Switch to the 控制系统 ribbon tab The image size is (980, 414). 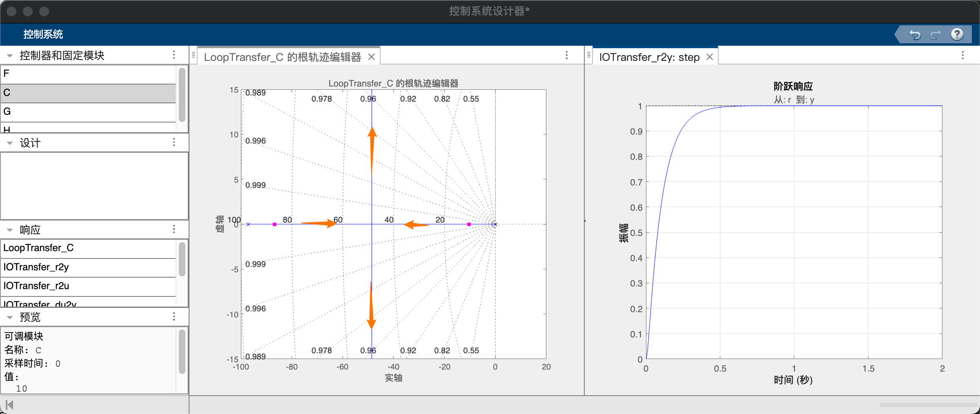[43, 34]
